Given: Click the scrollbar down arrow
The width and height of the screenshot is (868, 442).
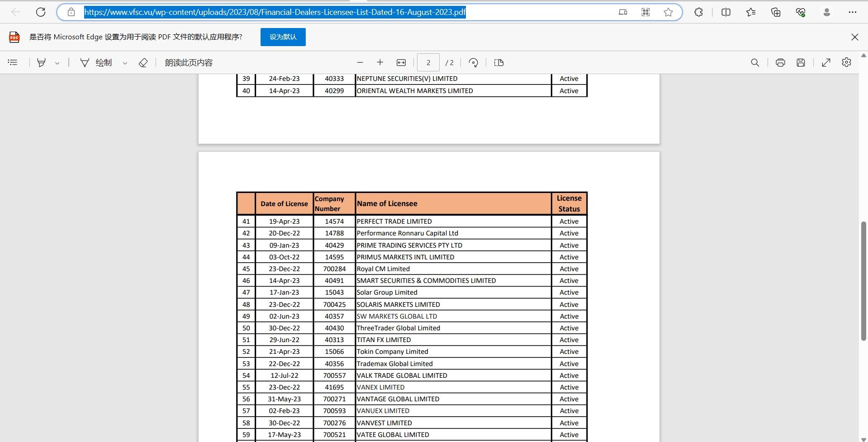Looking at the screenshot, I should [x=863, y=439].
